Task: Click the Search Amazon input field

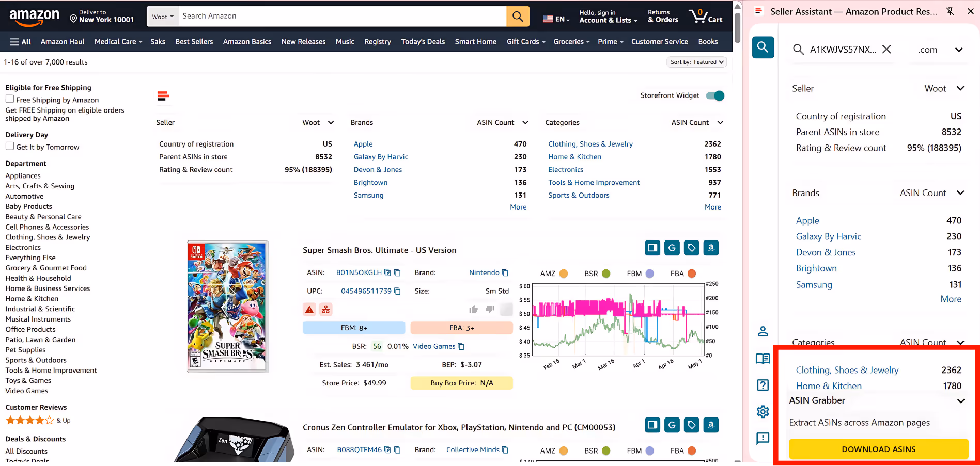Action: (x=343, y=17)
